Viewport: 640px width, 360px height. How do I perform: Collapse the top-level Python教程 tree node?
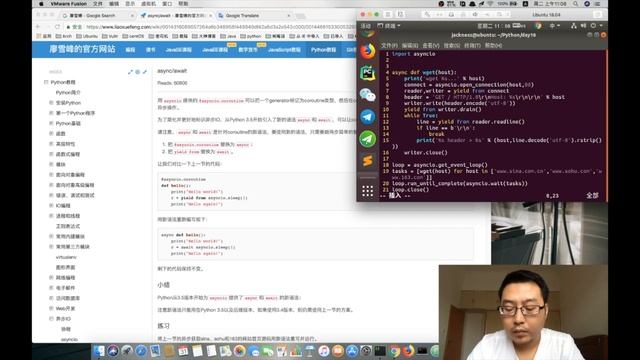click(46, 82)
